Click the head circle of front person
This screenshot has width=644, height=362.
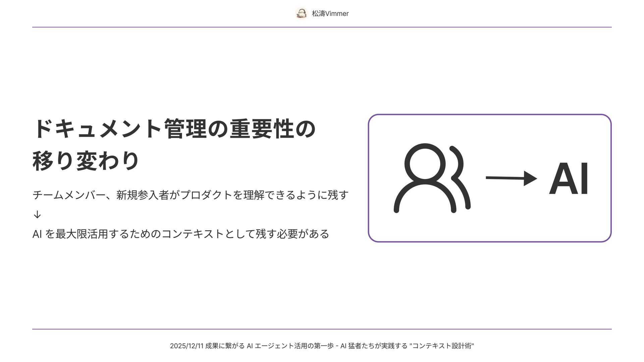tap(425, 164)
